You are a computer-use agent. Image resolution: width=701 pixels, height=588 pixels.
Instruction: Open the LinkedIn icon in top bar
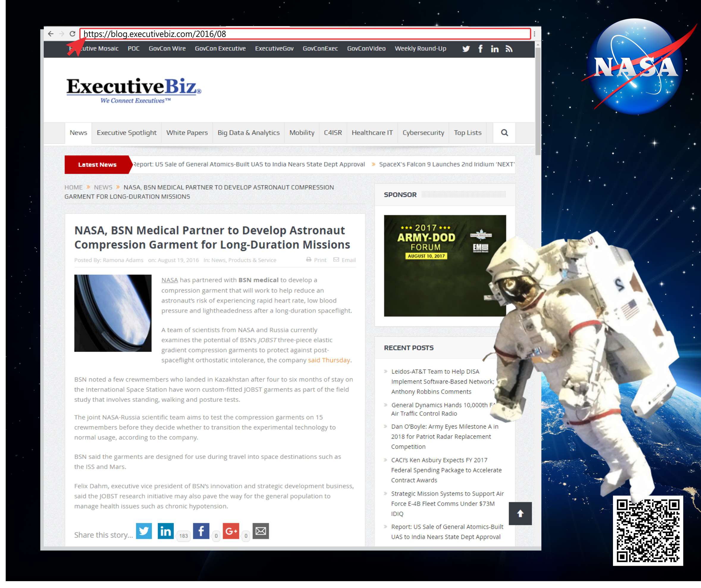(495, 49)
